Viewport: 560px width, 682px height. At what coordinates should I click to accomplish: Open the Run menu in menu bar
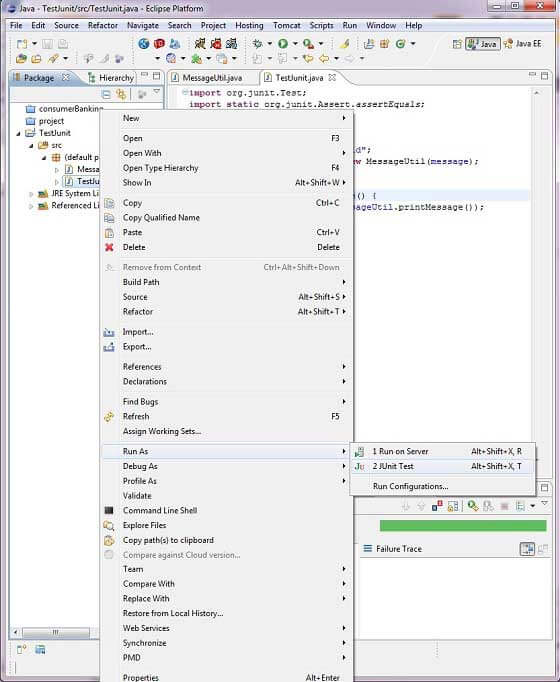pos(350,26)
